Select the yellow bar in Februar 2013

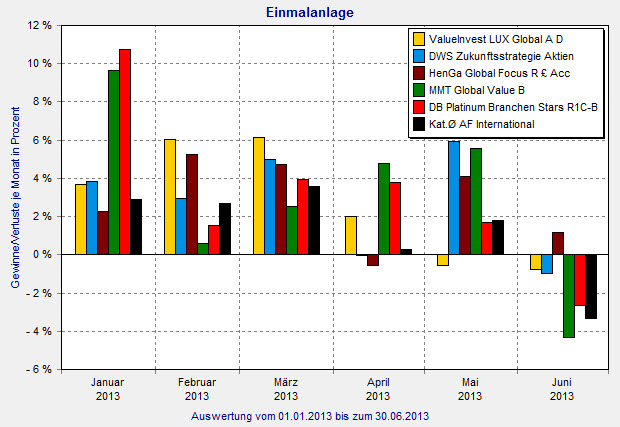pyautogui.click(x=170, y=196)
